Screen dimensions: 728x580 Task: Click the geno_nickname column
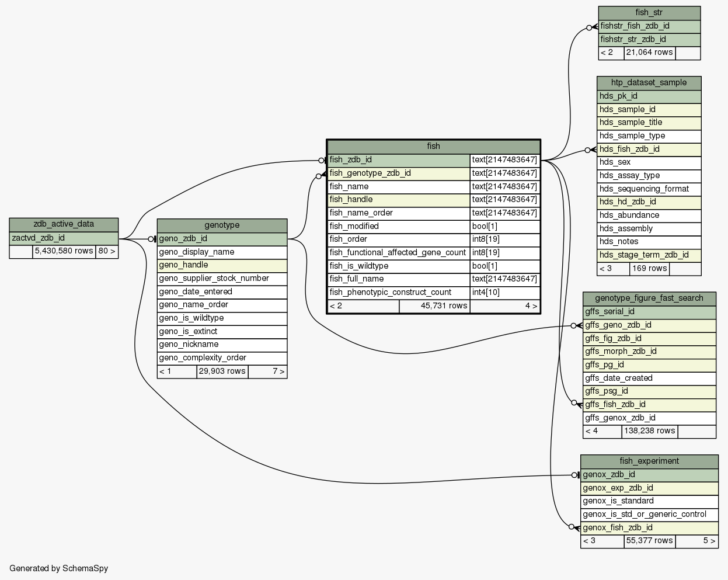(x=222, y=345)
